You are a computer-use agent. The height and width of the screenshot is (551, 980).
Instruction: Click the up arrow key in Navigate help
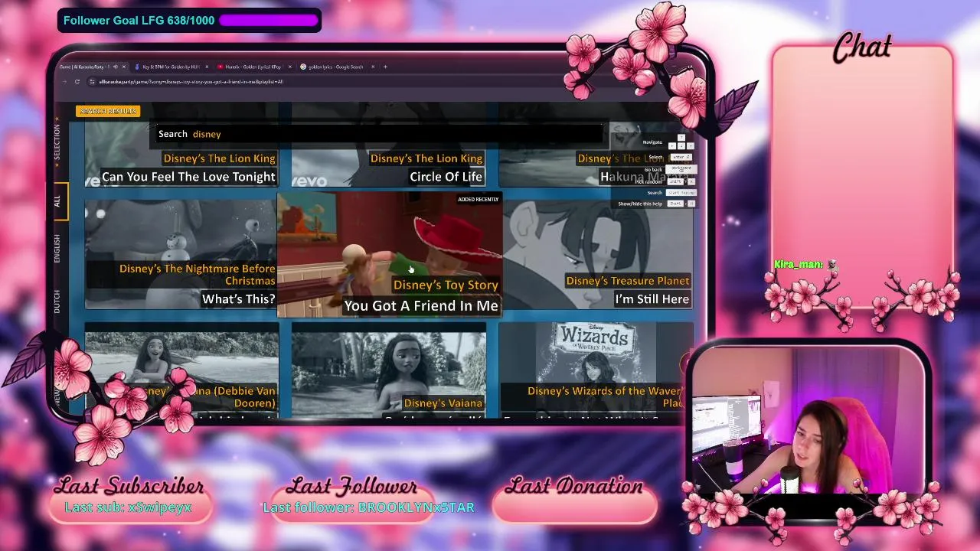tap(681, 138)
